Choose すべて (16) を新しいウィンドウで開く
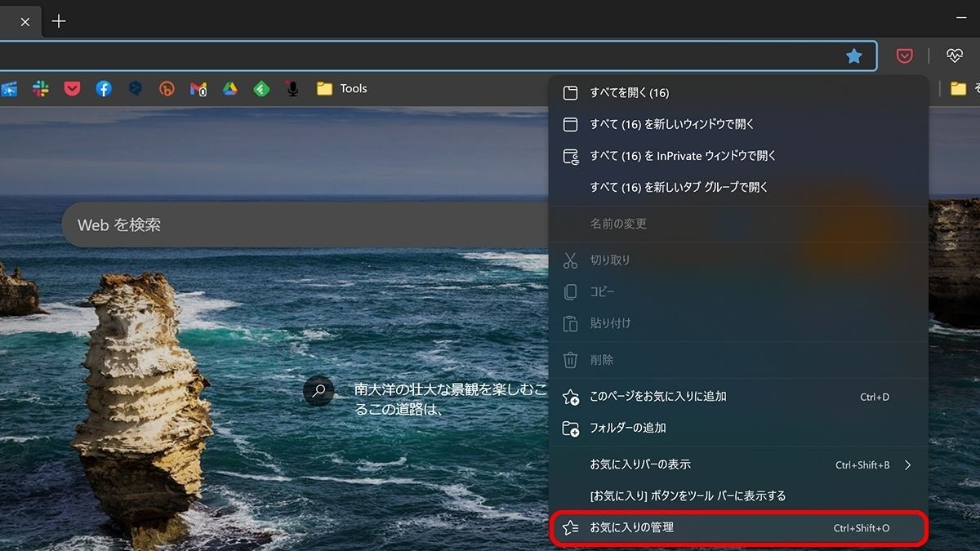 [x=738, y=125]
